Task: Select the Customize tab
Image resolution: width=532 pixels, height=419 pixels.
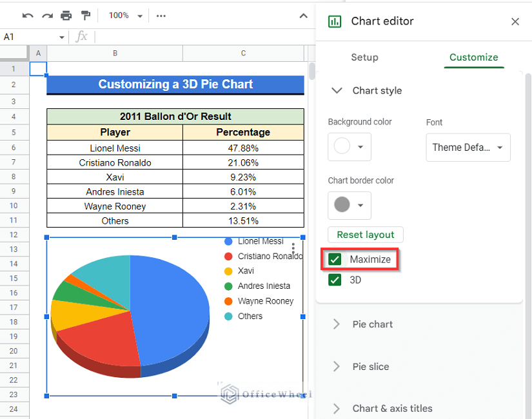Action: click(x=473, y=57)
